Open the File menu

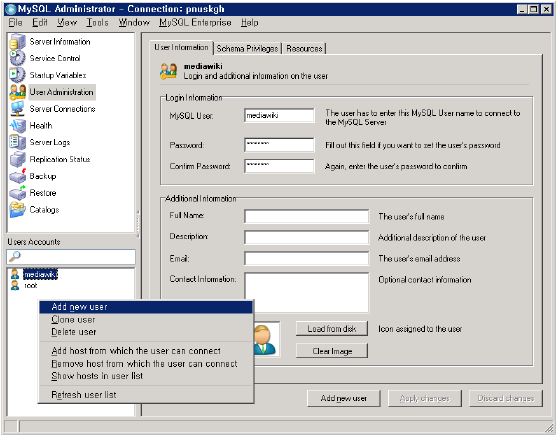point(15,23)
